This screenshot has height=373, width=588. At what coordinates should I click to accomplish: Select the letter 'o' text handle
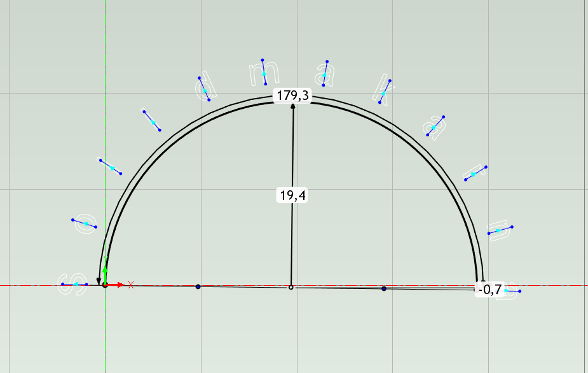click(85, 223)
